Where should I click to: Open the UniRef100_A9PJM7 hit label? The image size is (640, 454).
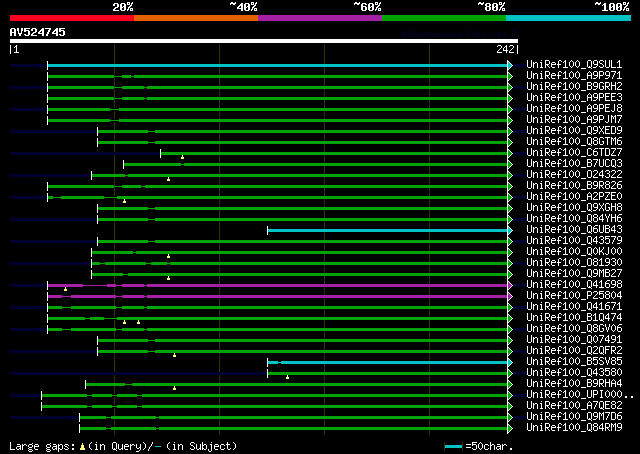574,120
